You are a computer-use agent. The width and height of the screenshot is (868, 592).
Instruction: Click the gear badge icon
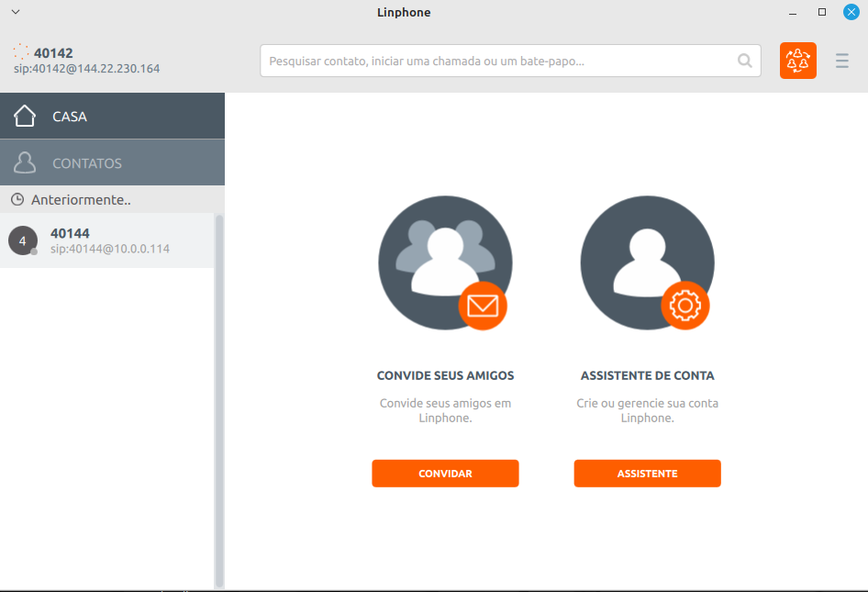tap(685, 306)
